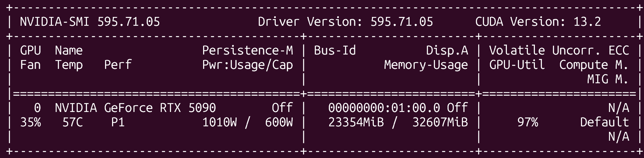The image size is (644, 158).
Task: Click the 1010W power usage value
Action: (219, 122)
